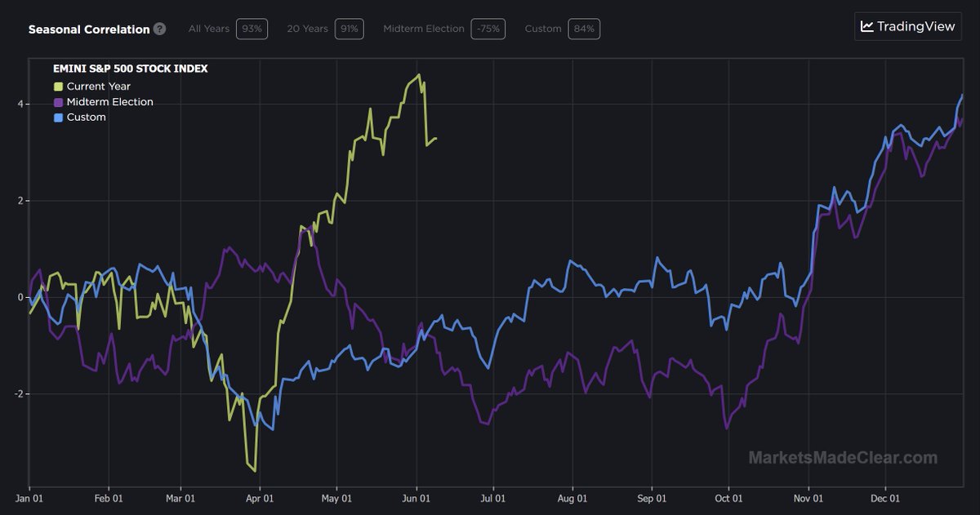Click the Jan 01 axis label
Screen dimensions: 980x515
(x=29, y=498)
